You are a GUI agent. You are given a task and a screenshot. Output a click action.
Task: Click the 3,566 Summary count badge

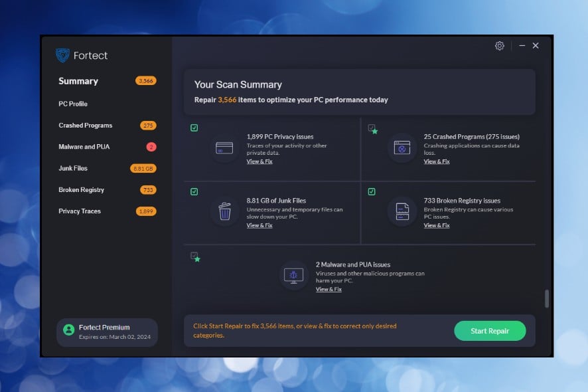(146, 81)
